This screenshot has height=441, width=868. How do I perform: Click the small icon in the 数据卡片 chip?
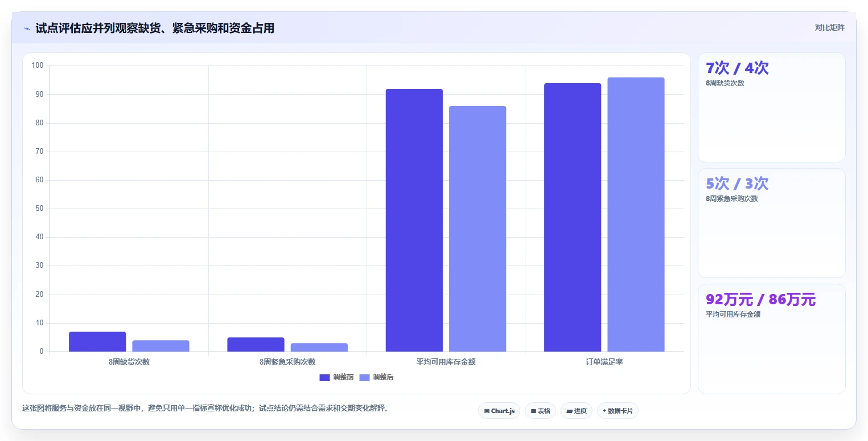coord(604,411)
